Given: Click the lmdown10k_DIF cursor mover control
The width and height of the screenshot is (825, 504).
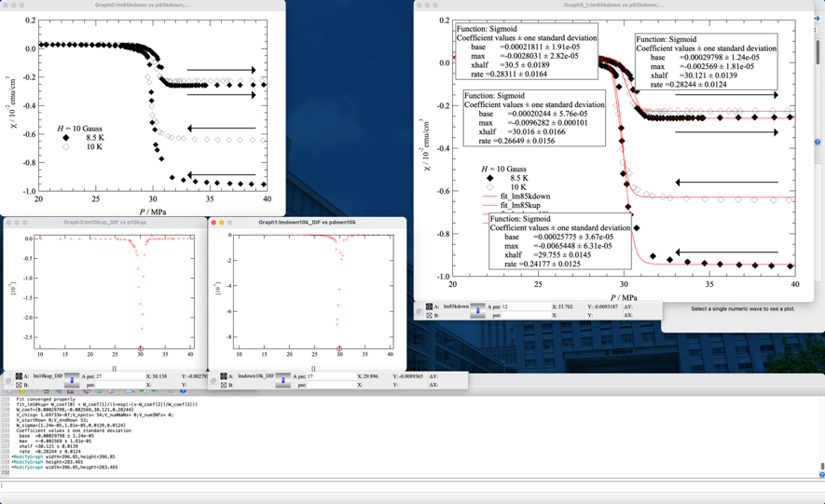Looking at the screenshot, I should [282, 380].
